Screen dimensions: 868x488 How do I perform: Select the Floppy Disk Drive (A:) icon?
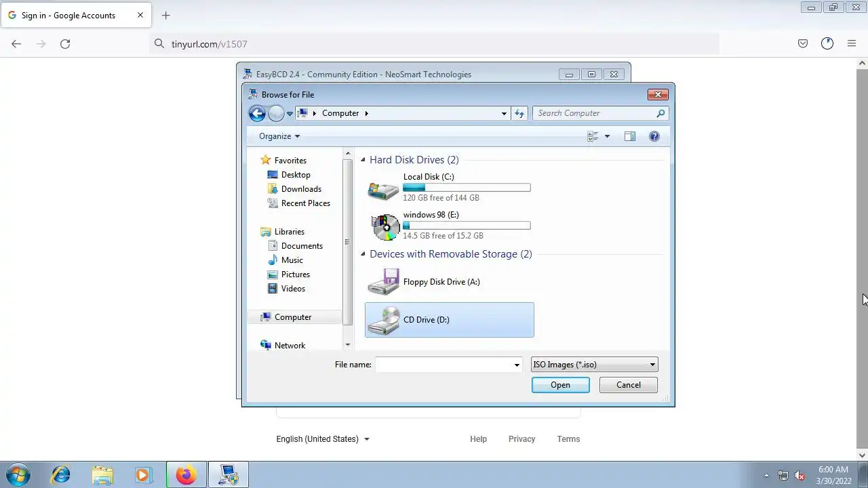[x=383, y=282]
